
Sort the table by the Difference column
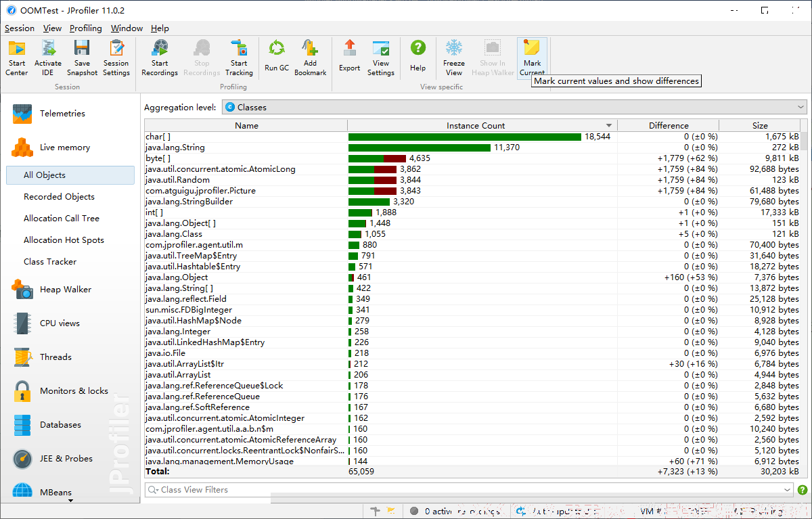[669, 126]
